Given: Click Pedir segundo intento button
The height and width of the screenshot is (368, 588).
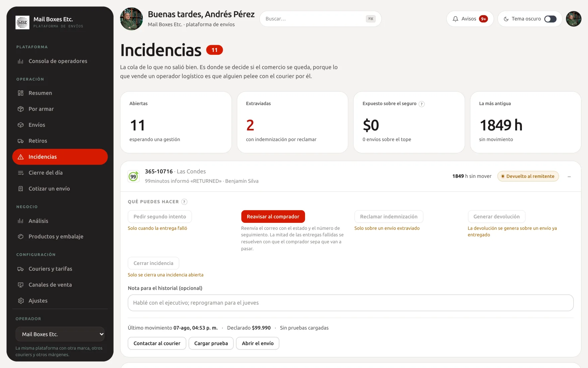Looking at the screenshot, I should click(x=160, y=216).
